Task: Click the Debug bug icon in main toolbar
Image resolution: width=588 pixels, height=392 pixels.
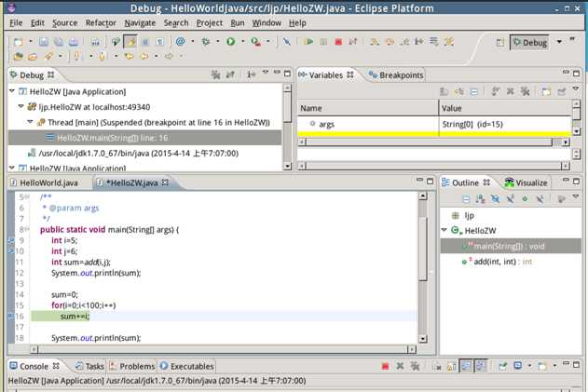Action: point(206,42)
